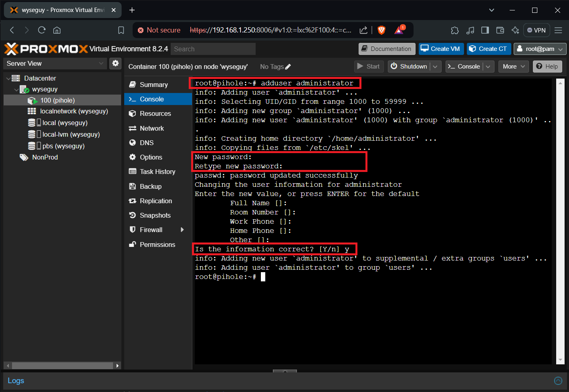
Task: Click Create VM button
Action: click(x=441, y=49)
